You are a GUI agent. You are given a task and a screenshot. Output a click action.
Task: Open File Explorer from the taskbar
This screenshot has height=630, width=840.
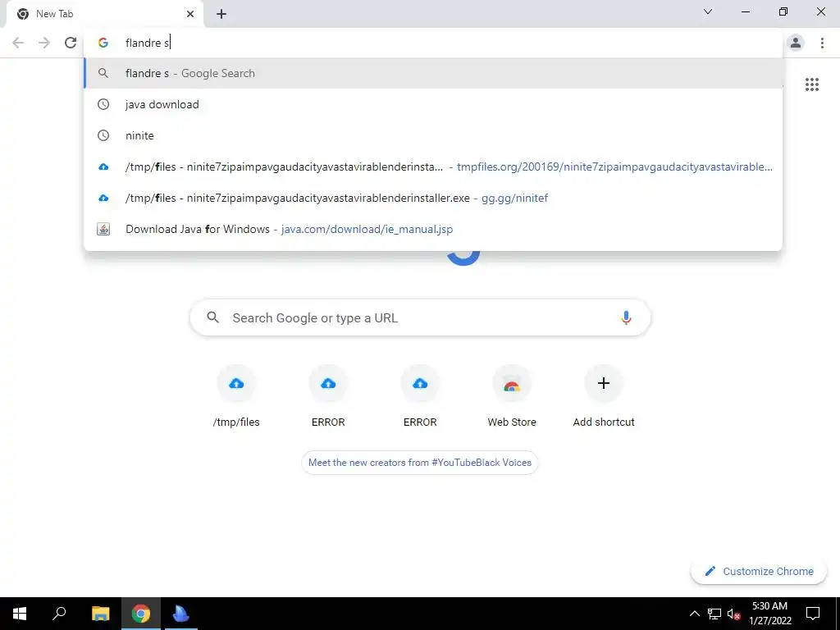click(100, 614)
